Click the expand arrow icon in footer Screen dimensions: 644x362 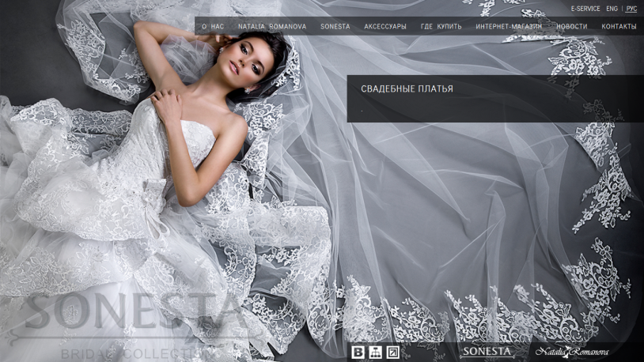[393, 352]
